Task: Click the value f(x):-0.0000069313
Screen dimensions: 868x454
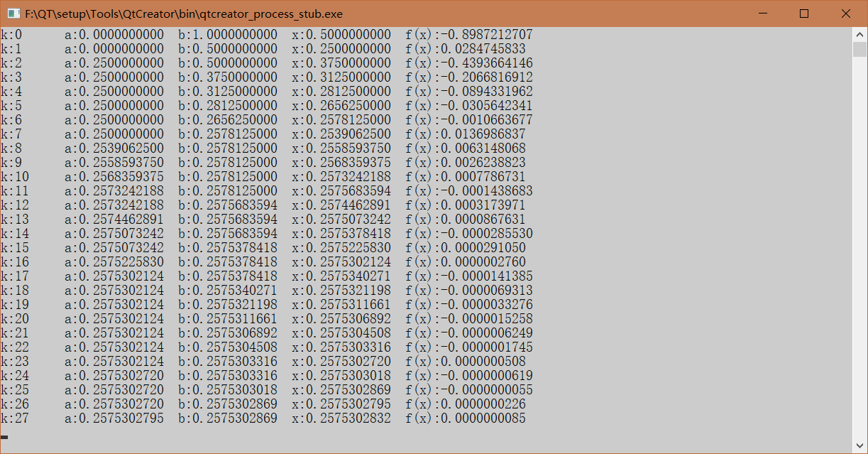Action: [x=469, y=291]
